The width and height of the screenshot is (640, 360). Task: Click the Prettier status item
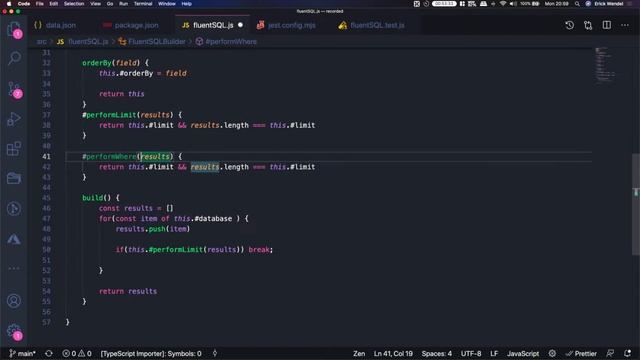[x=581, y=353]
